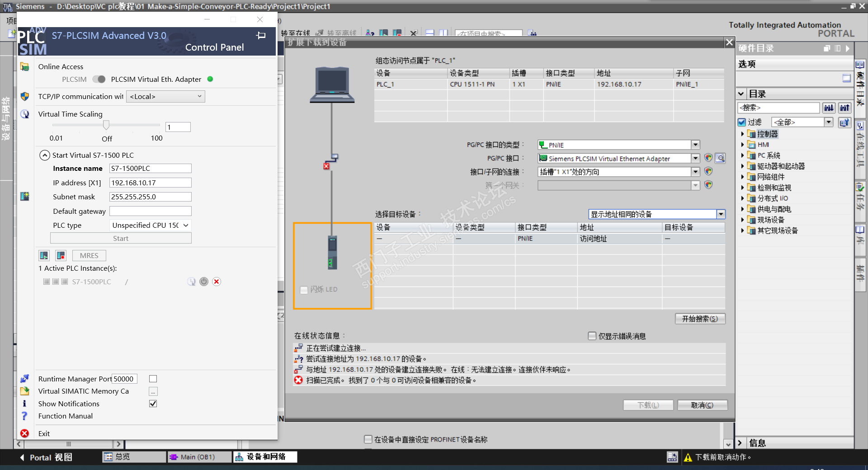Remove the S7-1500PLC instance with red X

[217, 282]
